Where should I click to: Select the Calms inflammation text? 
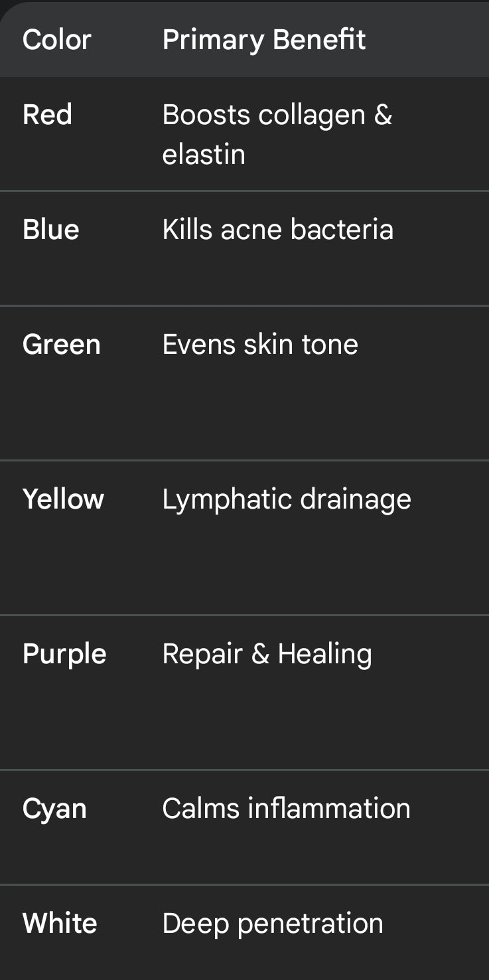coord(286,809)
